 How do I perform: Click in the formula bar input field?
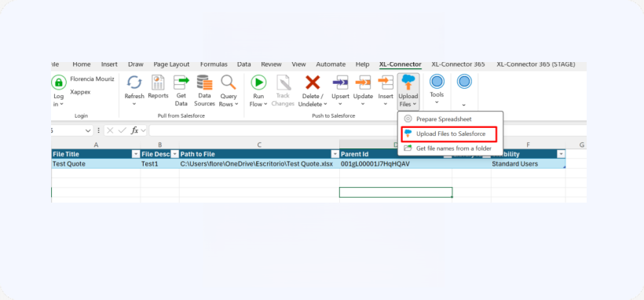click(368, 130)
